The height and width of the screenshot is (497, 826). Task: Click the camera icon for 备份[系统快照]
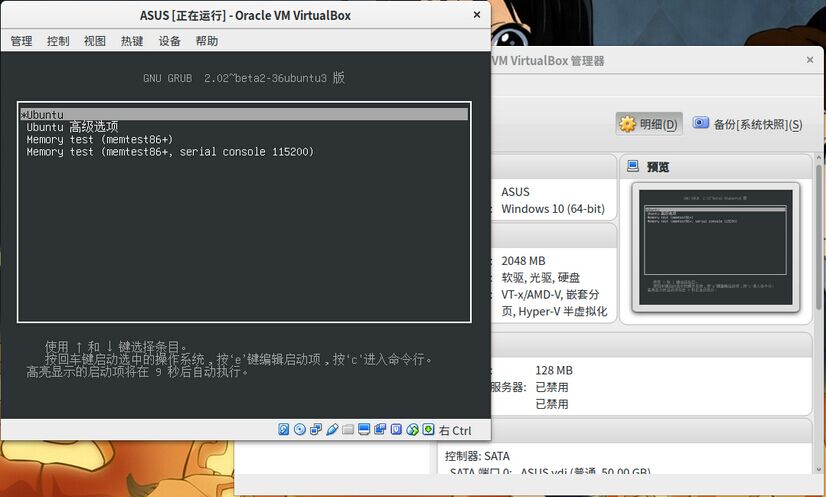pyautogui.click(x=700, y=123)
